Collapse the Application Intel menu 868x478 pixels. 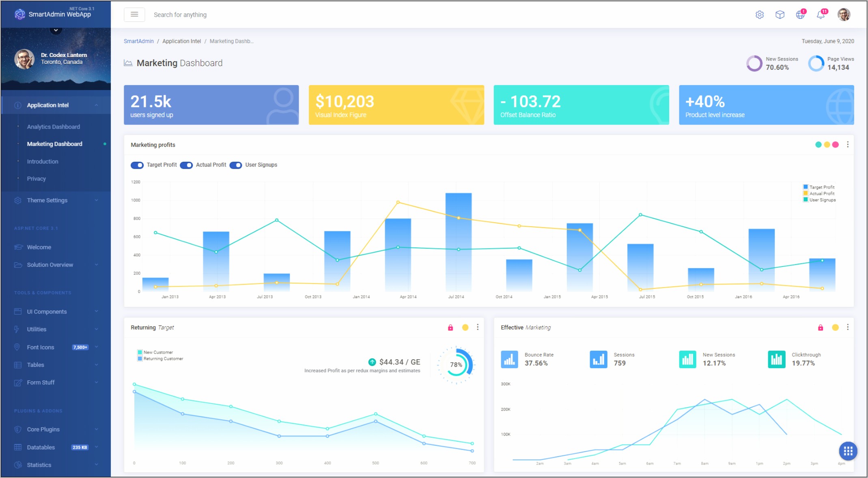click(56, 105)
